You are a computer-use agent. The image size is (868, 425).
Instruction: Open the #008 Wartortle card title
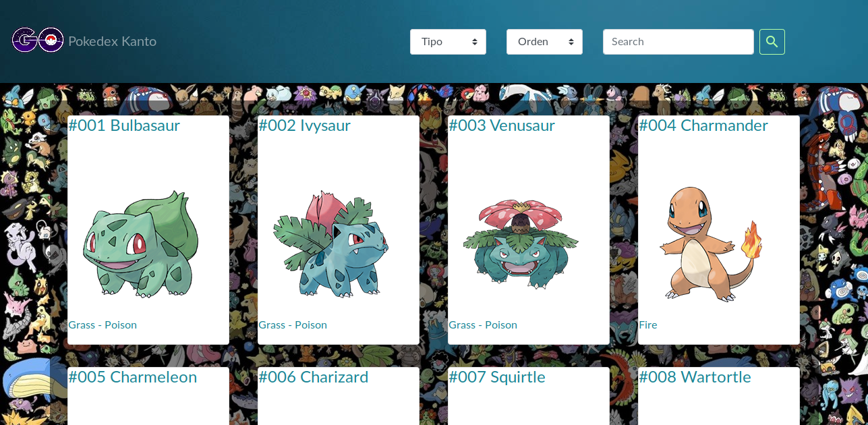coord(695,377)
